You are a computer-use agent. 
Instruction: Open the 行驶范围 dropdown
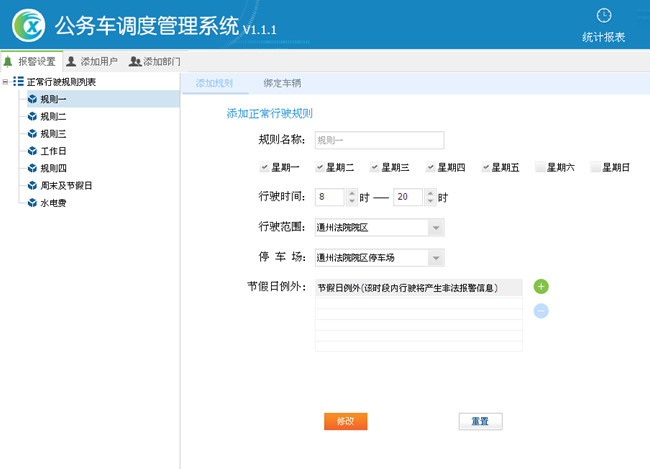(x=435, y=228)
